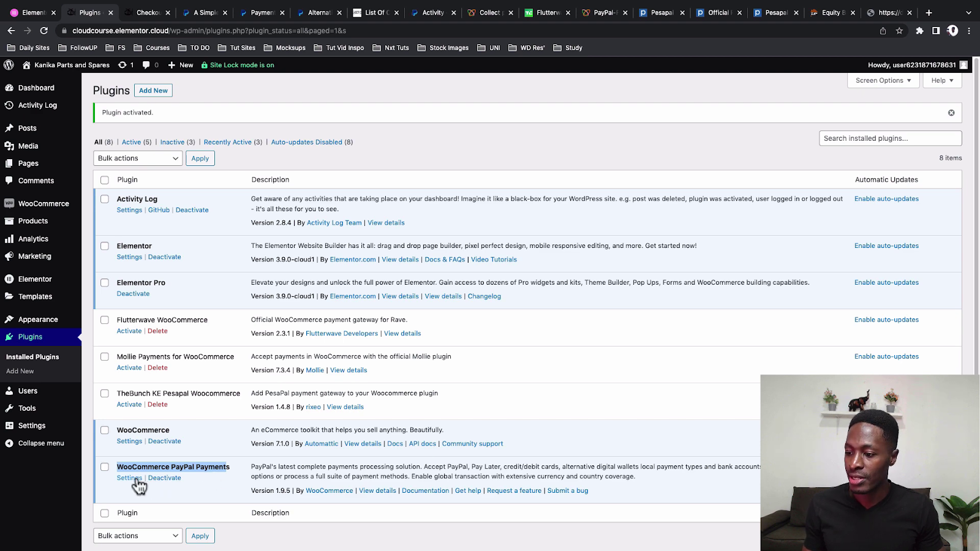Image resolution: width=980 pixels, height=551 pixels.
Task: Open the comments bubble icon in admin bar
Action: point(146,65)
